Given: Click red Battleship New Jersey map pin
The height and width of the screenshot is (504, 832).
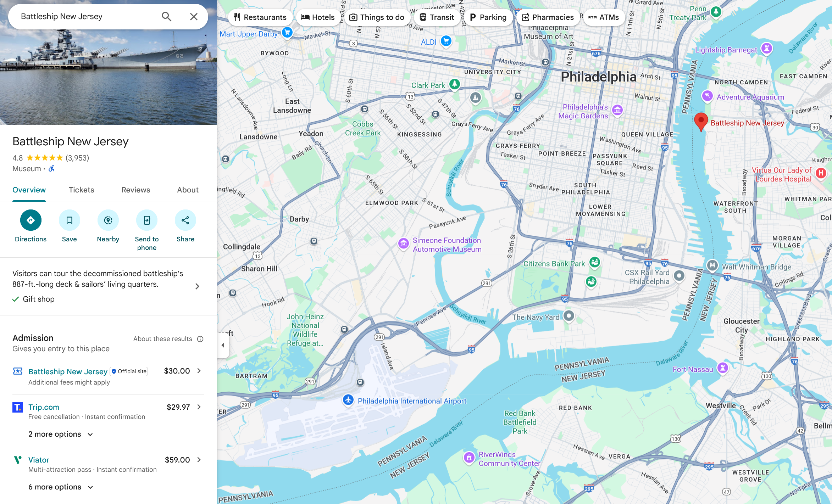Looking at the screenshot, I should coord(701,121).
